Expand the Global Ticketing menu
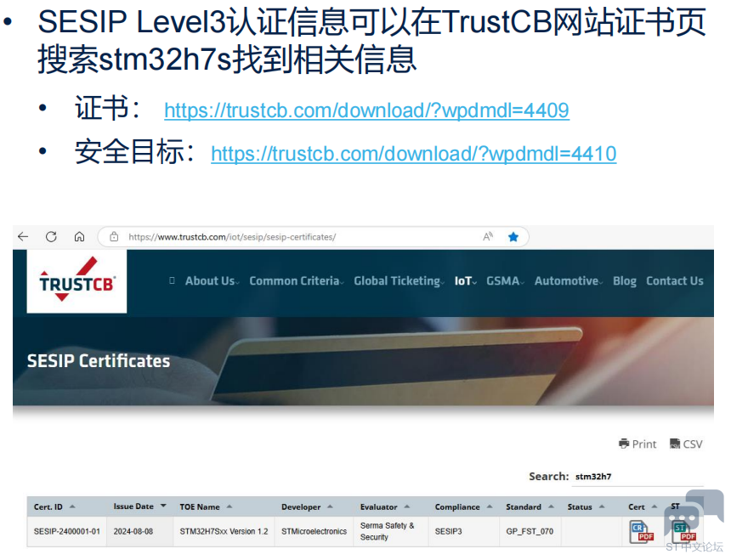 pyautogui.click(x=399, y=281)
